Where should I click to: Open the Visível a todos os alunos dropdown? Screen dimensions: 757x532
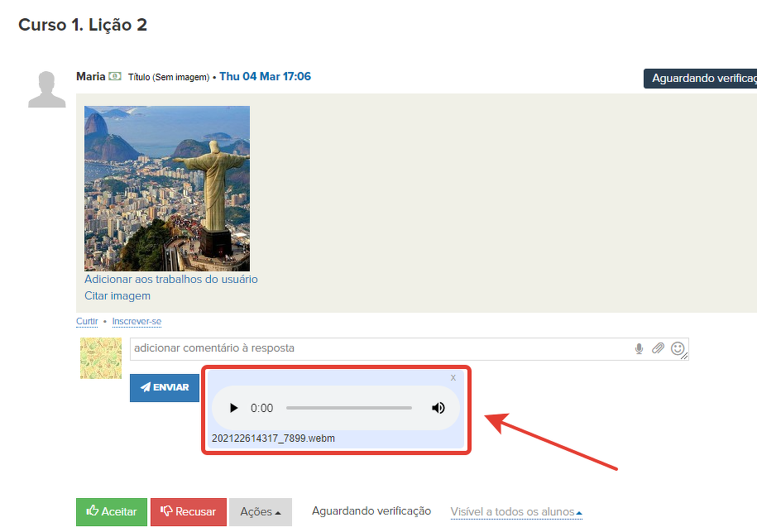pos(515,512)
